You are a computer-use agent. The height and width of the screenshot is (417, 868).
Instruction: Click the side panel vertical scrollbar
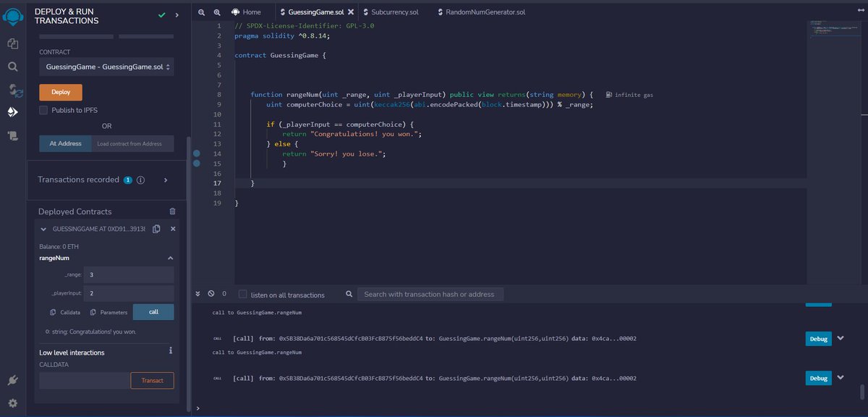(x=188, y=275)
